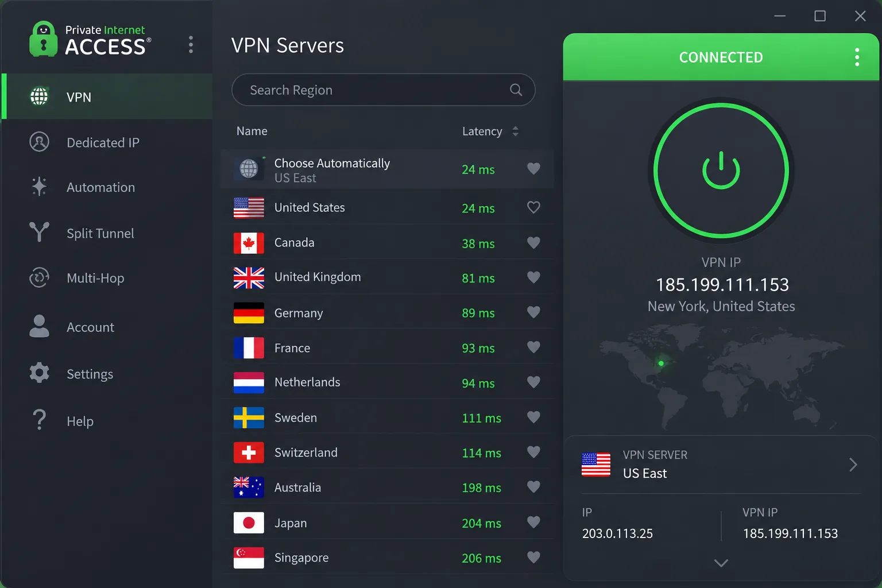Click the Switzerland flag icon
The height and width of the screenshot is (588, 882).
[249, 452]
